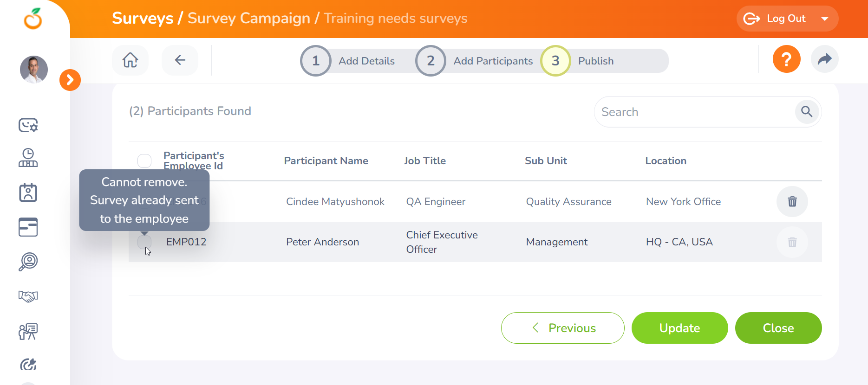
Task: Click the Update button
Action: [679, 328]
